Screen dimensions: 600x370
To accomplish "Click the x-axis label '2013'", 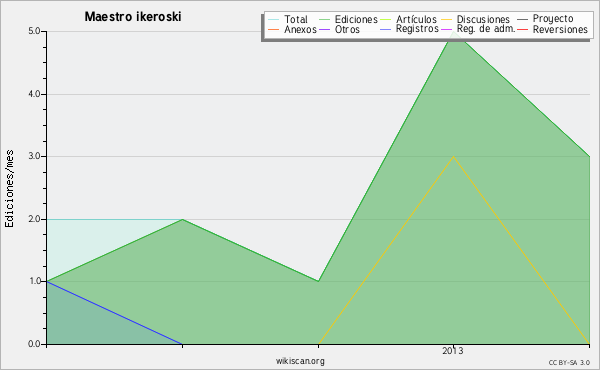I will pos(453,351).
